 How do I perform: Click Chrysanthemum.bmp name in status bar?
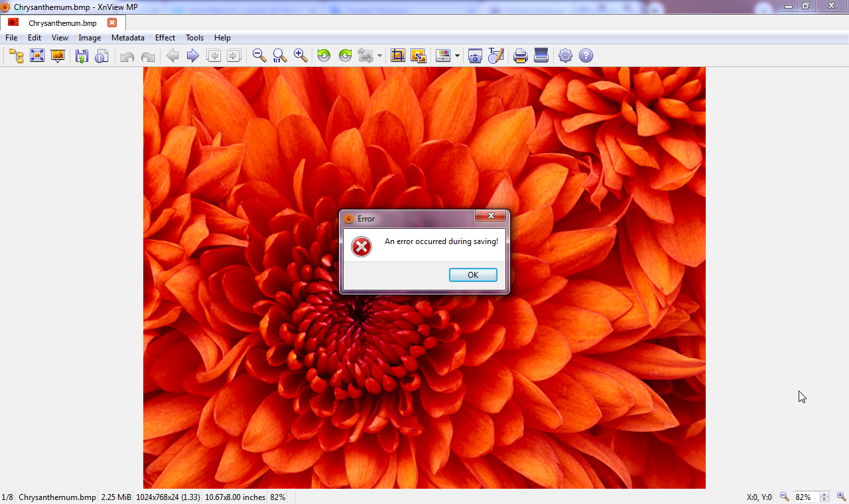coord(57,497)
